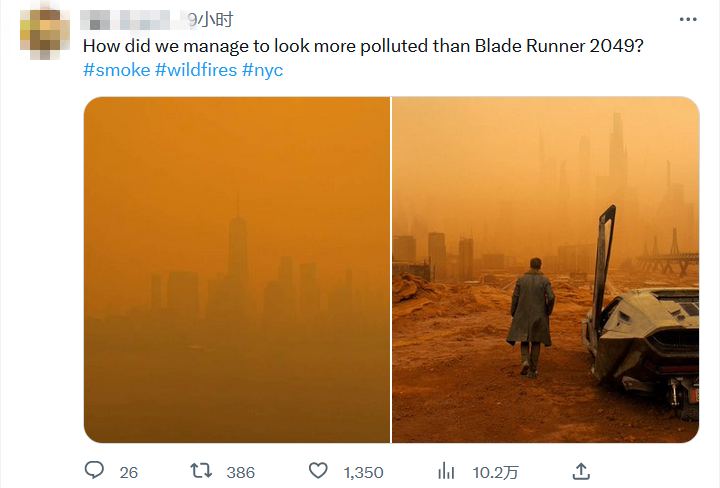
Task: Click the blurred username of the poster
Action: [133, 20]
